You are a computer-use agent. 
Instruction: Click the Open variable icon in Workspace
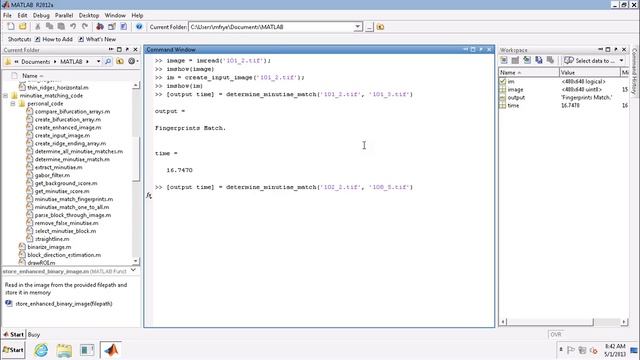click(x=515, y=60)
